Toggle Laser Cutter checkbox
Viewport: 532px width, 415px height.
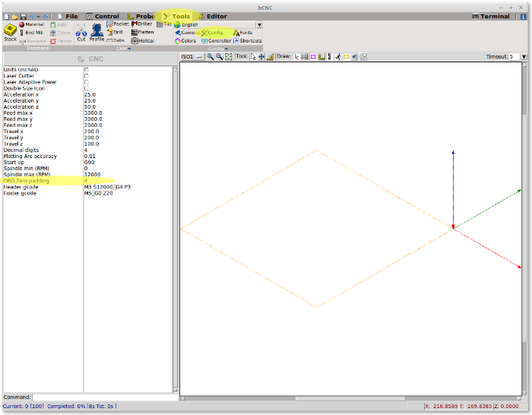pyautogui.click(x=87, y=76)
